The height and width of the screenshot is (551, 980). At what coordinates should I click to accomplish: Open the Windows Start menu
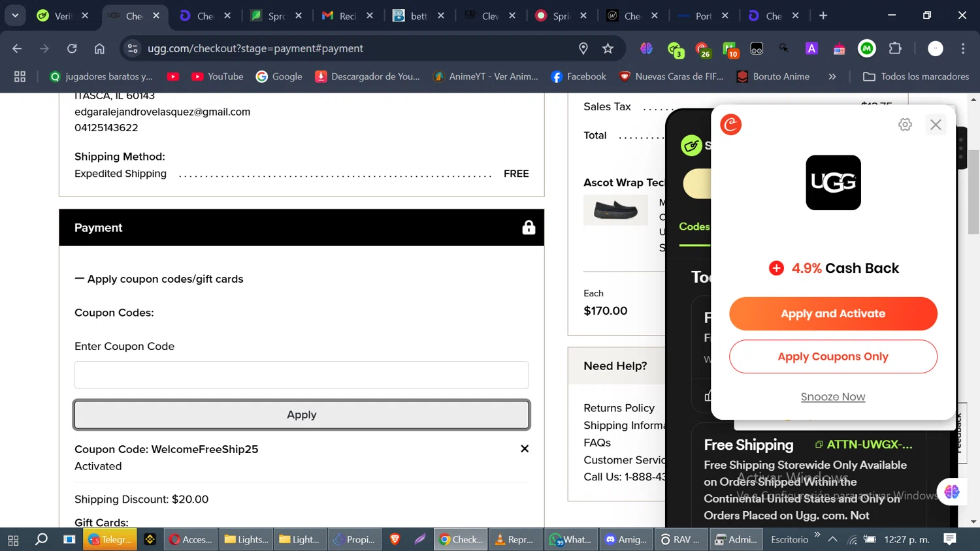click(13, 539)
